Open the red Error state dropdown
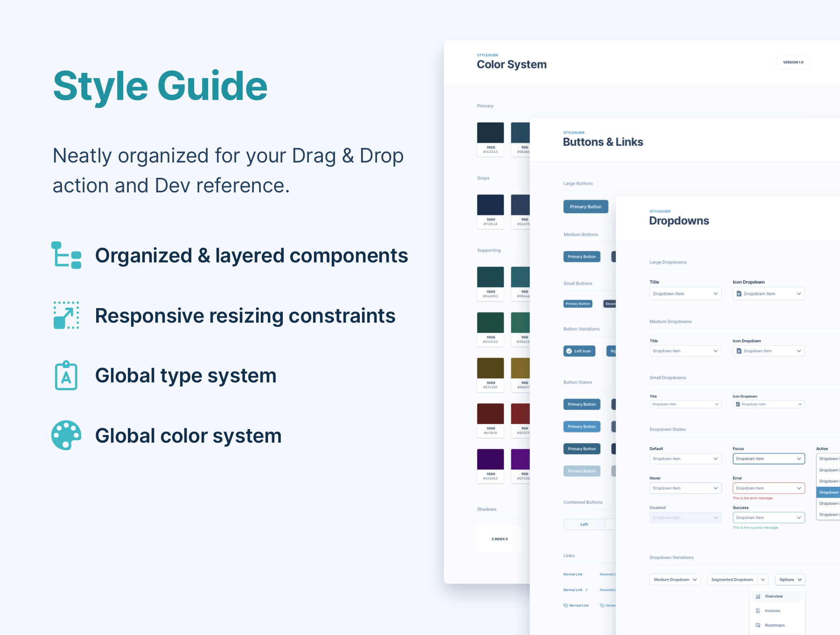840x635 pixels. click(x=769, y=488)
